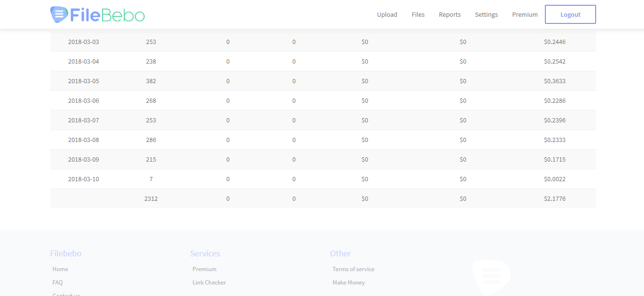Screen dimensions: 644x296
Task: Select the date 2018-03-06 cell
Action: (83, 100)
